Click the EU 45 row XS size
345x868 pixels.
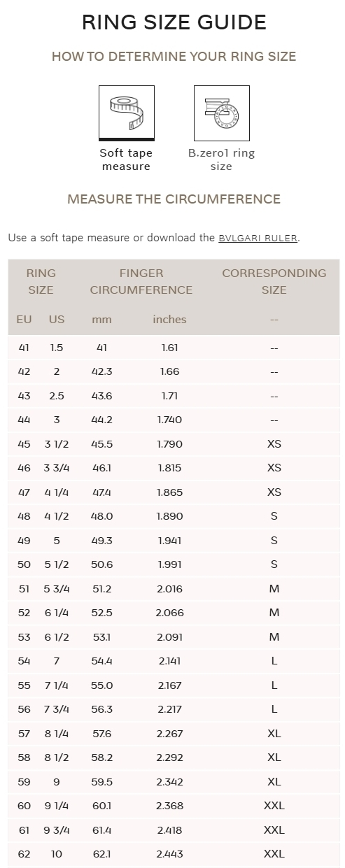(x=274, y=444)
